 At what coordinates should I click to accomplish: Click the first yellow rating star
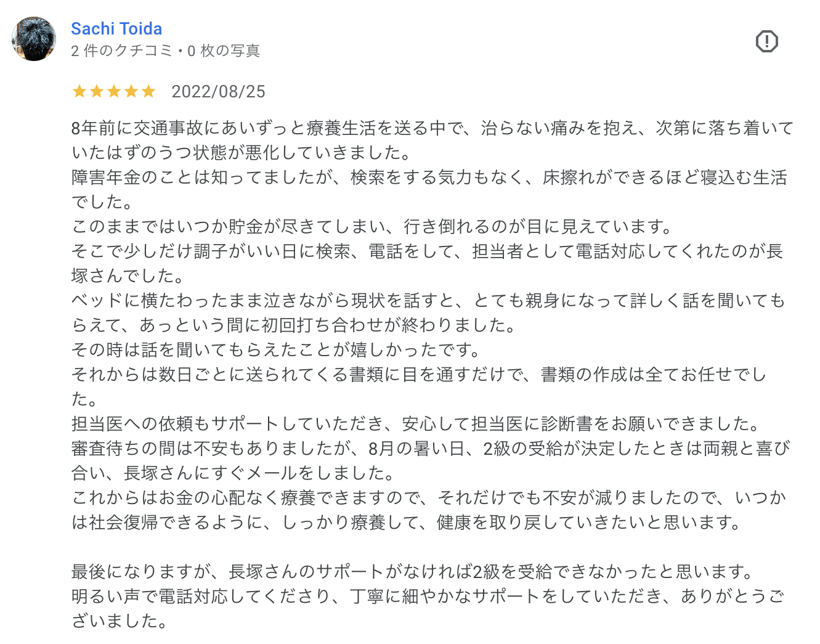click(79, 92)
